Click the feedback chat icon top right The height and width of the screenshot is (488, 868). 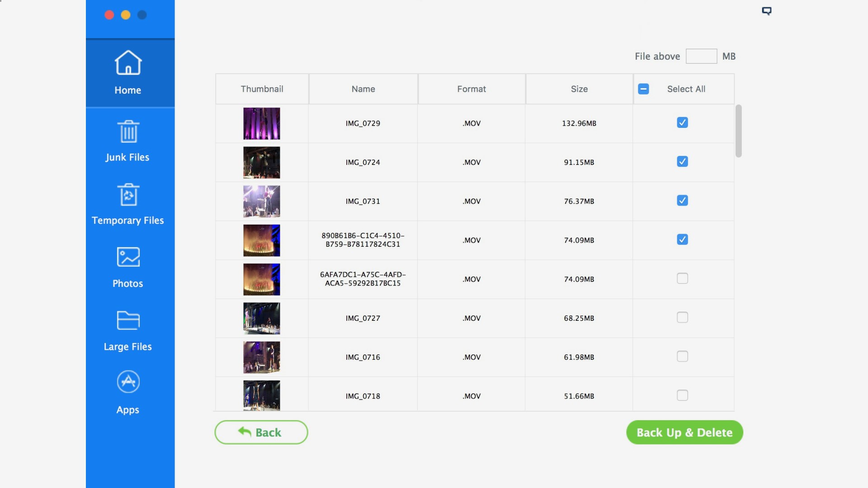[767, 11]
